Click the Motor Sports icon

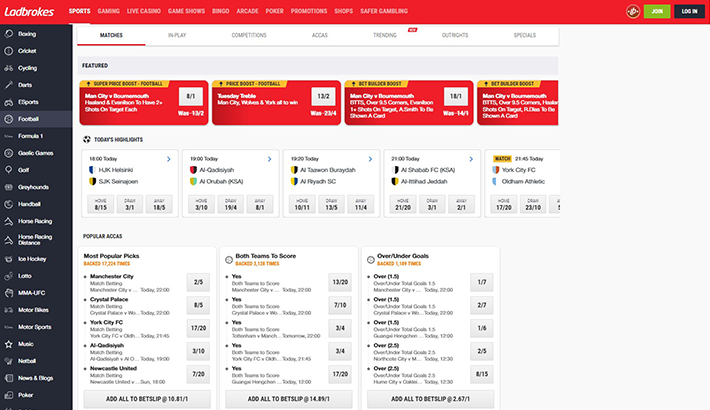tap(9, 327)
